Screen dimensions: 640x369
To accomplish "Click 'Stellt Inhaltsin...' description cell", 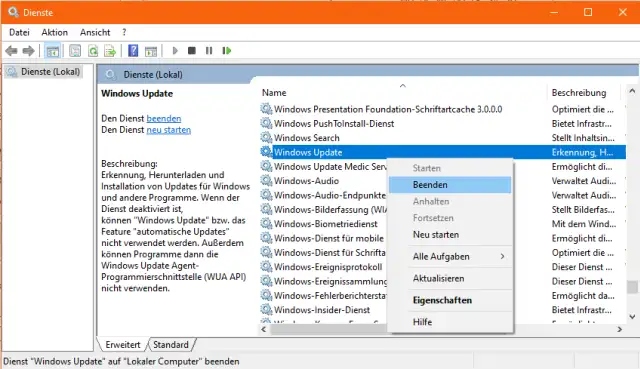I will [x=583, y=138].
